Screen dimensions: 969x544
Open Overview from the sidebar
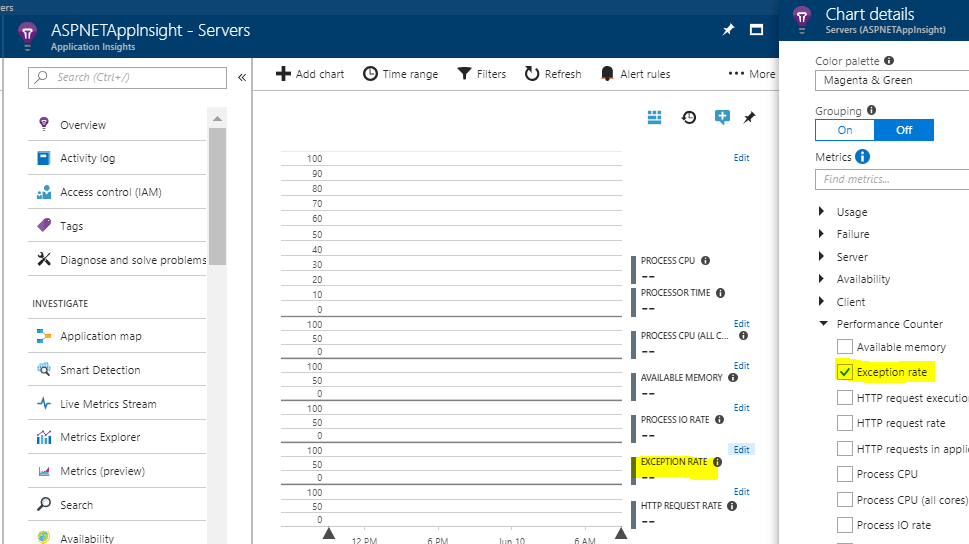point(117,125)
